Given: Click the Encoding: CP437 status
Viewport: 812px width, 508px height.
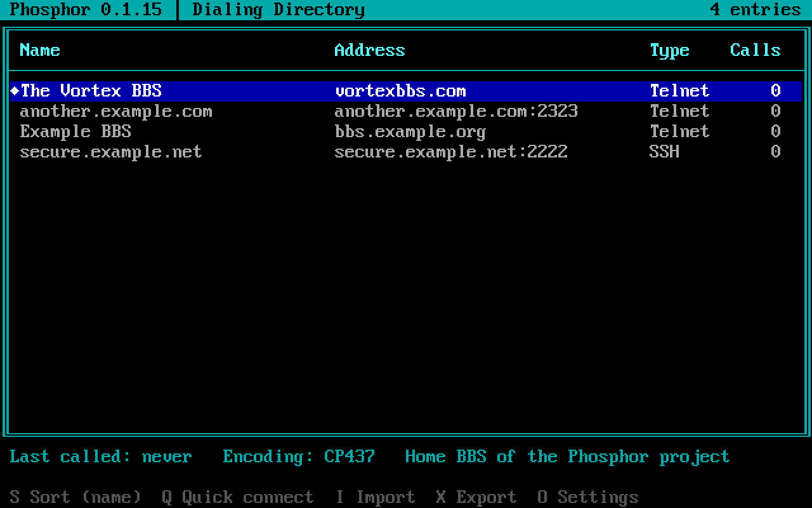Looking at the screenshot, I should coord(299,457).
